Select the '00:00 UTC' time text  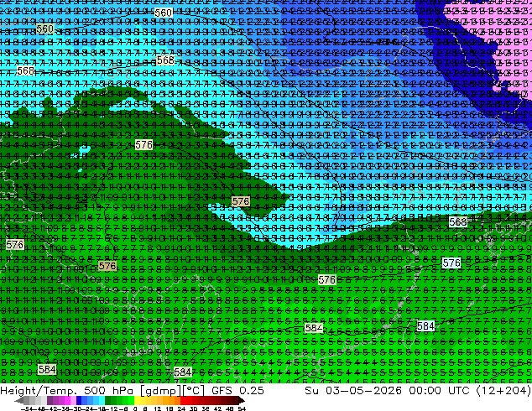440,390
